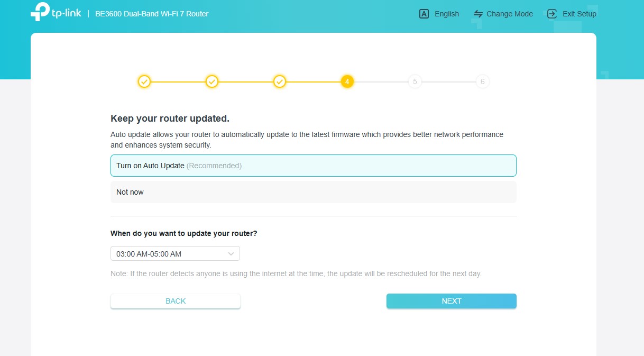
Task: Click the third completed step checkmark
Action: (x=280, y=81)
